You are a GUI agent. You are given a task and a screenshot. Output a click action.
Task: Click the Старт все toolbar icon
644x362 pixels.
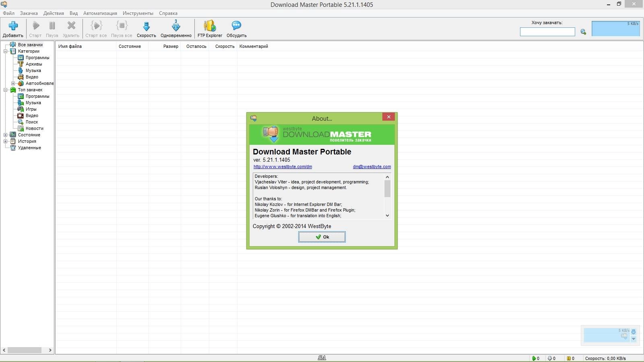pyautogui.click(x=96, y=26)
